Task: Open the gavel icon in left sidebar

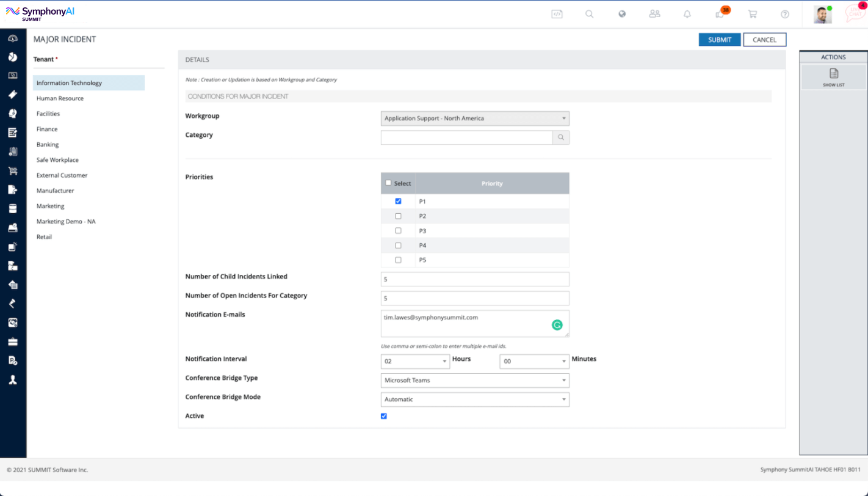Action: 12,304
